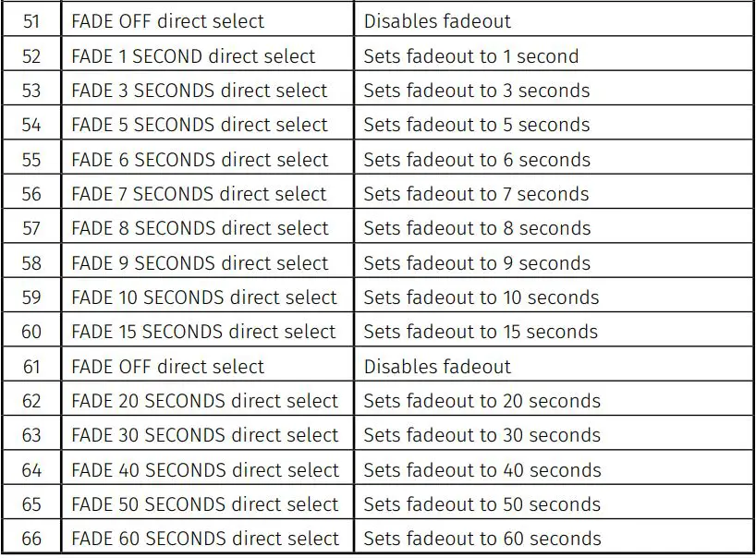Select 'Sets fadeout to 9 seconds' description
The image size is (756, 558).
pyautogui.click(x=476, y=263)
